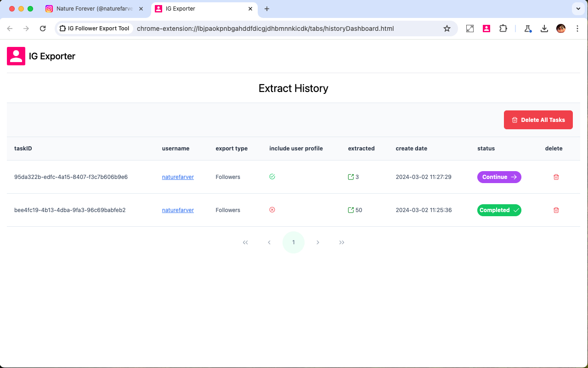Delete the Completed task using its trash icon
This screenshot has height=368, width=588.
coord(556,210)
